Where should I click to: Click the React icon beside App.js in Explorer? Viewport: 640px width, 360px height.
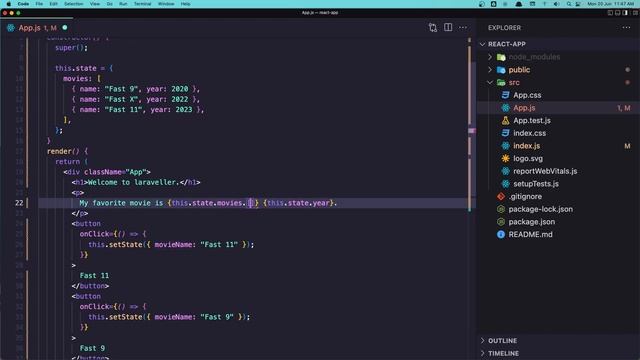pyautogui.click(x=505, y=108)
